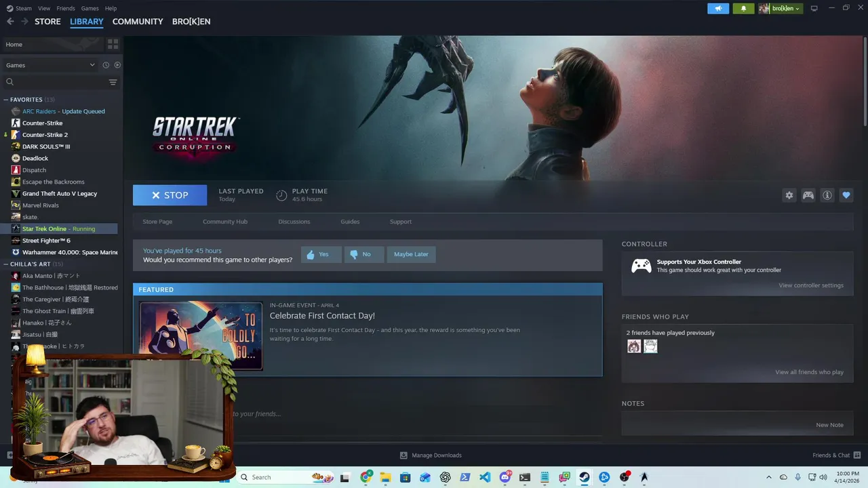This screenshot has height=488, width=868.
Task: Open the Store Page link
Action: (157, 222)
